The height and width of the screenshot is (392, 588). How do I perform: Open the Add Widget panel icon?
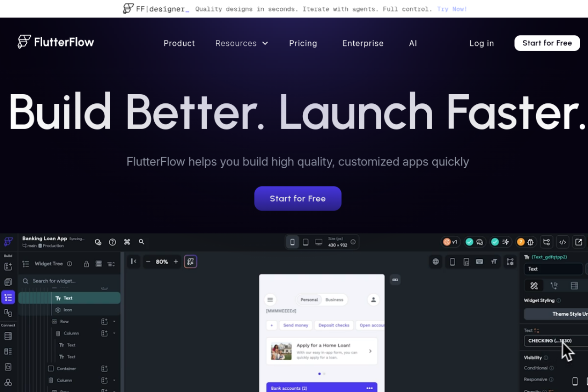pyautogui.click(x=8, y=267)
